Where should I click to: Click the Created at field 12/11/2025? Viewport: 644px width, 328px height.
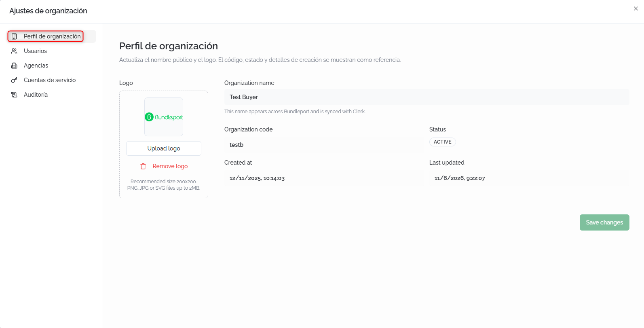coord(324,178)
